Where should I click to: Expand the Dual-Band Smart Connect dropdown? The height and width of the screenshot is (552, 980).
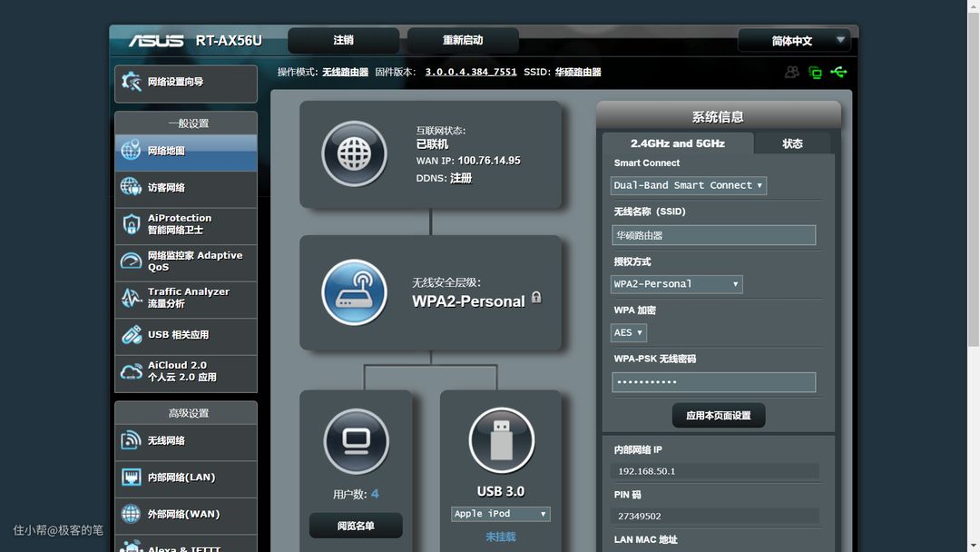pos(689,185)
